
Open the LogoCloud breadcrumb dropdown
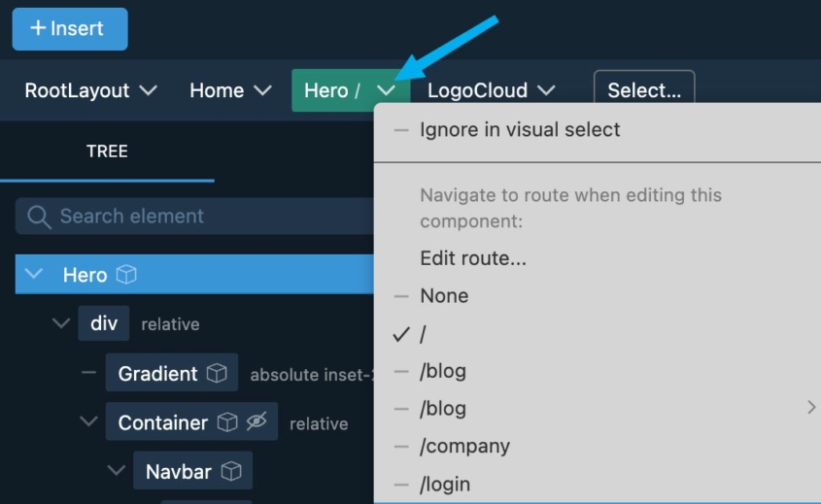[x=546, y=90]
